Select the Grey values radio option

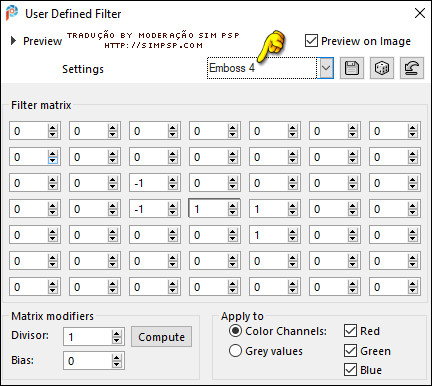pyautogui.click(x=235, y=351)
